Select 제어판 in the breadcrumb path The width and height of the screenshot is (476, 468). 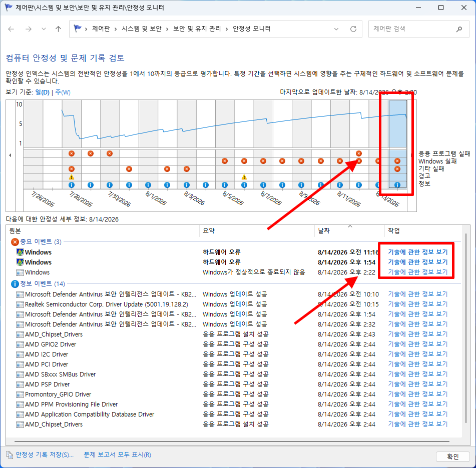pos(101,28)
